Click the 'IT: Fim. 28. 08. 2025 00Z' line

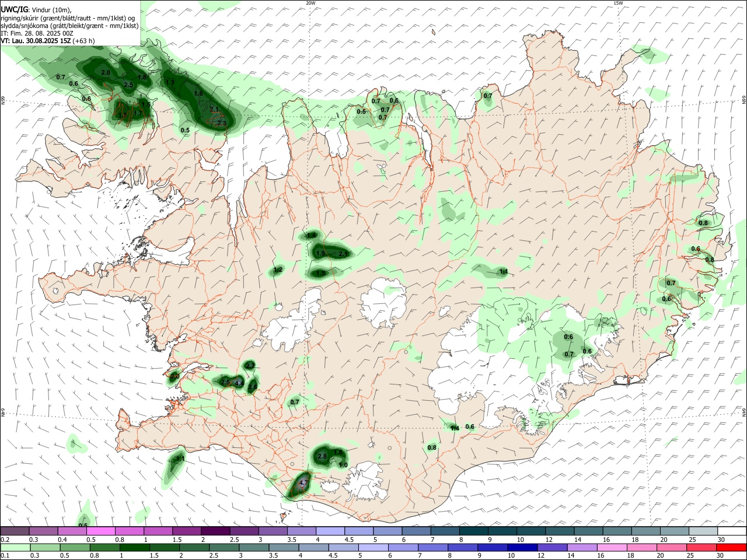(x=37, y=33)
